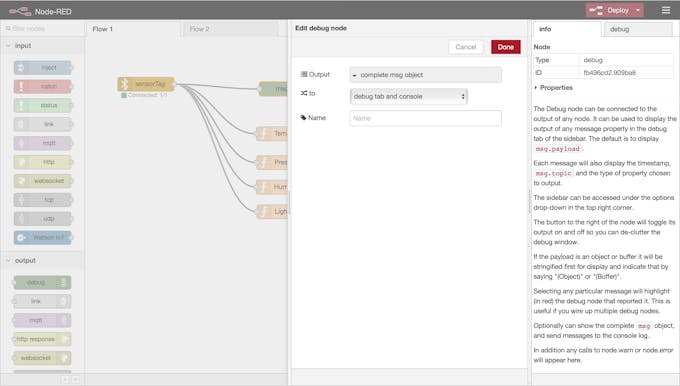This screenshot has height=386, width=680.
Task: Select the input websocket node in palette
Action: point(42,181)
